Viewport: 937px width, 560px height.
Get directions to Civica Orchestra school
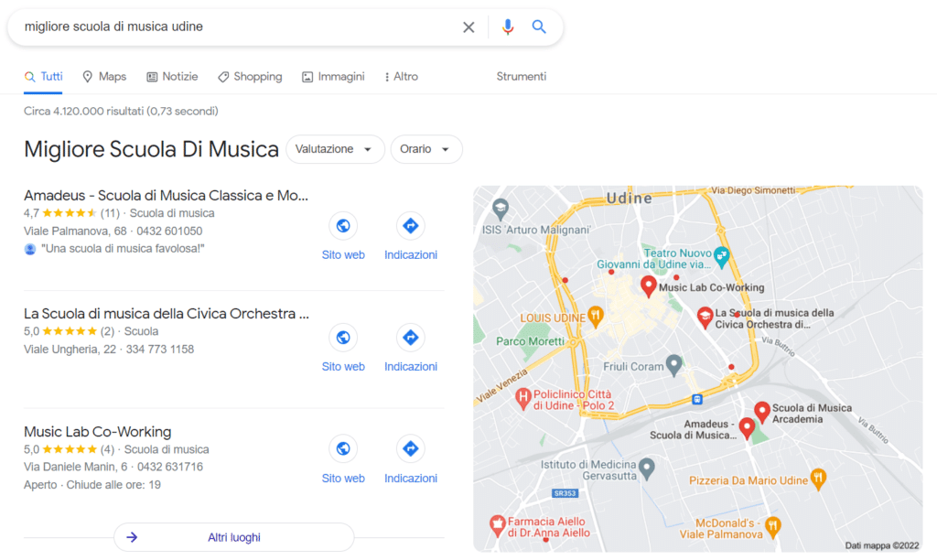click(x=411, y=338)
